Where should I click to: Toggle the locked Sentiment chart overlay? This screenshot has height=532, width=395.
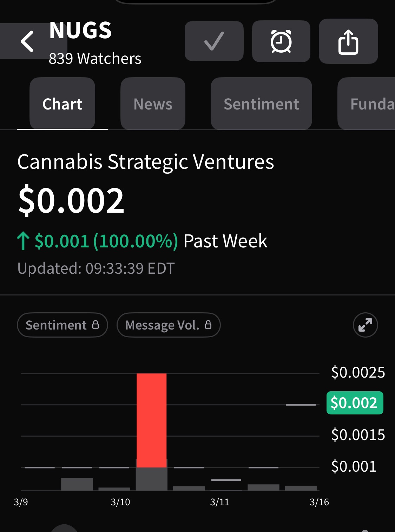pos(62,325)
